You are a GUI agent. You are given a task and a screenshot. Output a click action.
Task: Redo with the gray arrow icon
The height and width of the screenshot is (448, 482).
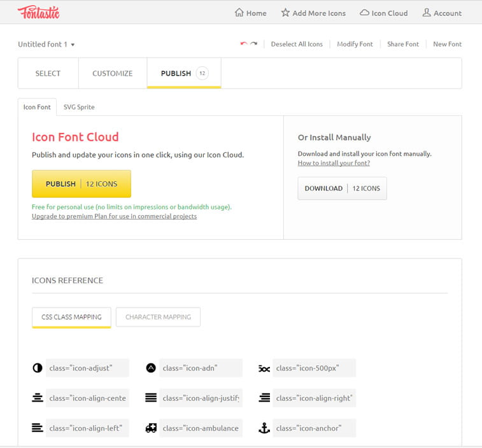click(x=253, y=44)
